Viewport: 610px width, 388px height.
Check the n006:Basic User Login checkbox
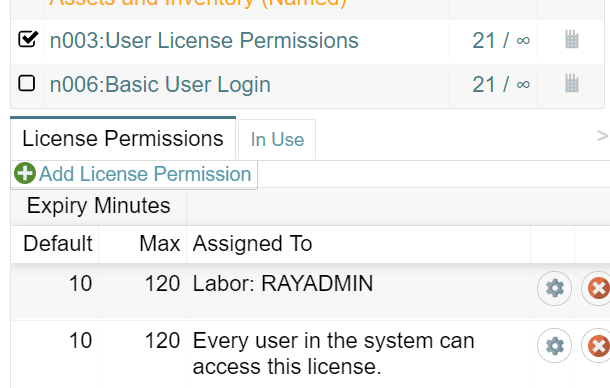26,83
